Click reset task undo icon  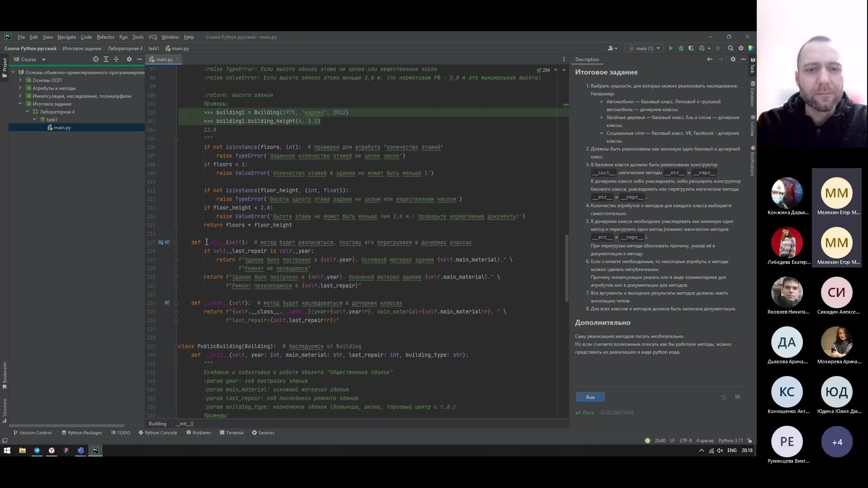point(724,397)
